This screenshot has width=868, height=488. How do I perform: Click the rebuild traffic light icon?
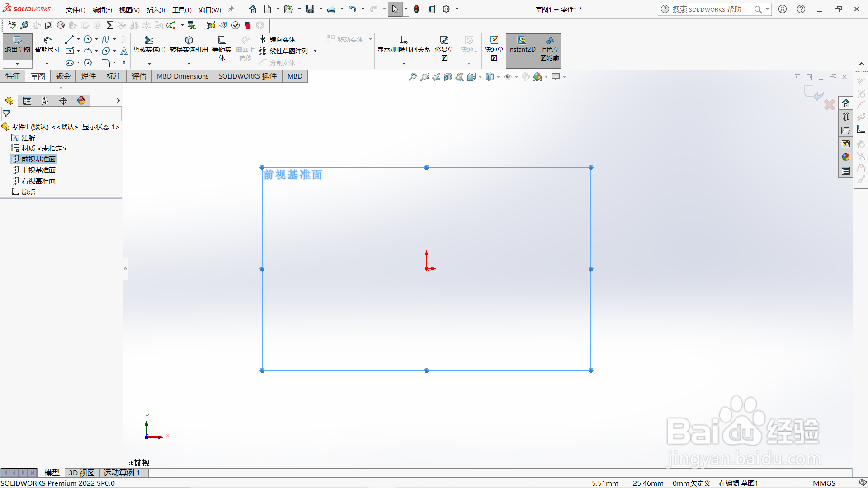coord(416,9)
